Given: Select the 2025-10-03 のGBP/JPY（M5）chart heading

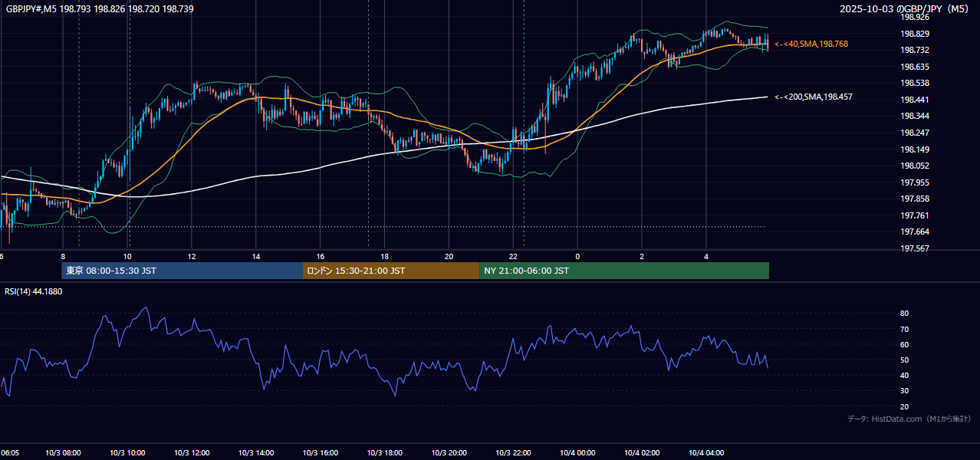Looking at the screenshot, I should click(906, 8).
